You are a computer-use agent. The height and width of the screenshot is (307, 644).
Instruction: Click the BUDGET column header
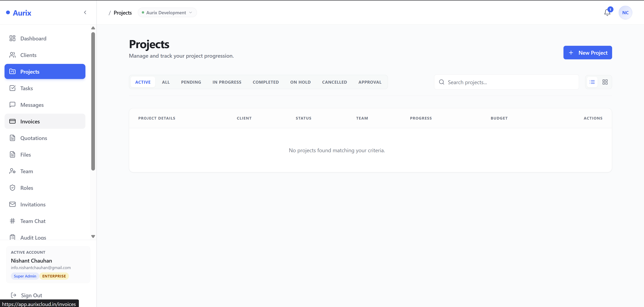tap(499, 118)
